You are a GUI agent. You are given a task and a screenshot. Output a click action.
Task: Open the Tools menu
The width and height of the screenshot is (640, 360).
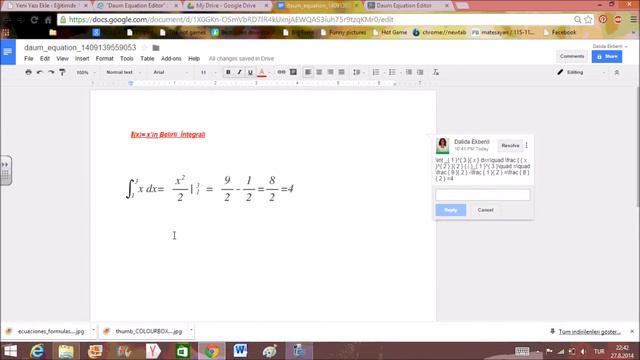pyautogui.click(x=127, y=59)
